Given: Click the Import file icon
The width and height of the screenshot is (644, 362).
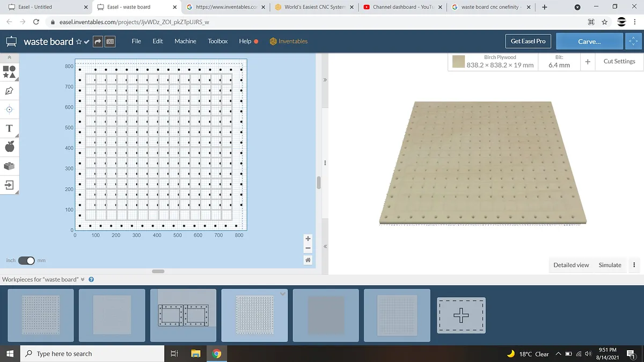Looking at the screenshot, I should (x=9, y=185).
